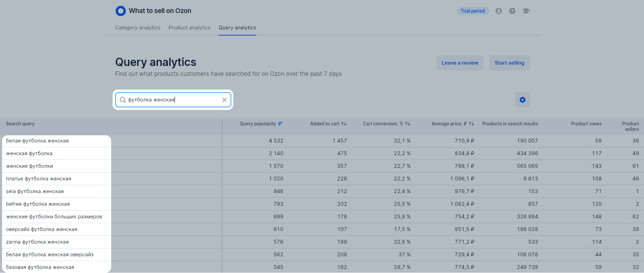The image size is (644, 273).
Task: Switch to Category analytics tab
Action: (x=137, y=28)
